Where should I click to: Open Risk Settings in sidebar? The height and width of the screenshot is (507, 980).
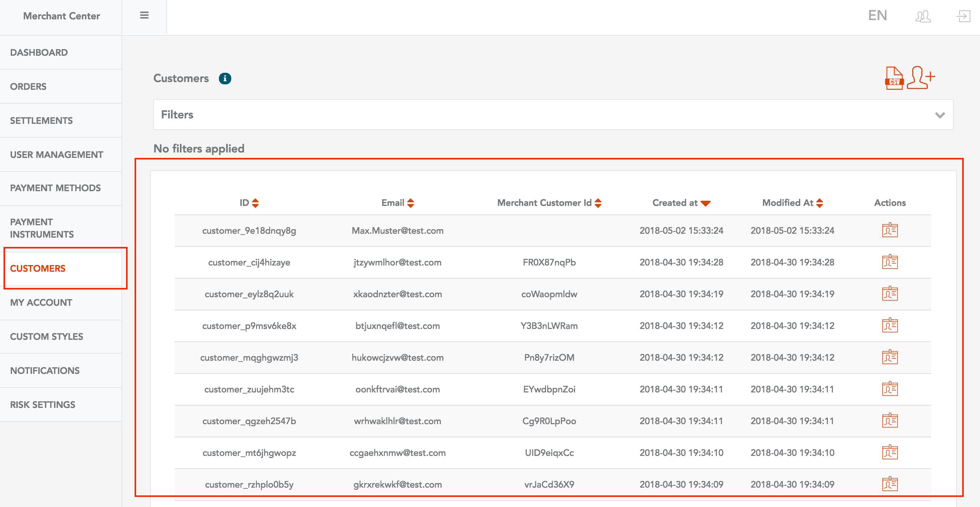pos(43,405)
